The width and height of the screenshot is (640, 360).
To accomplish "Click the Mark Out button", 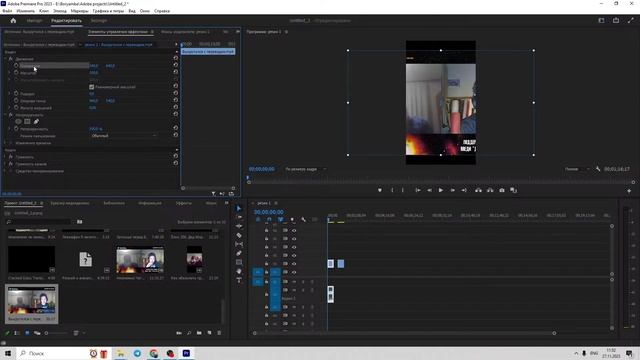I will click(402, 190).
